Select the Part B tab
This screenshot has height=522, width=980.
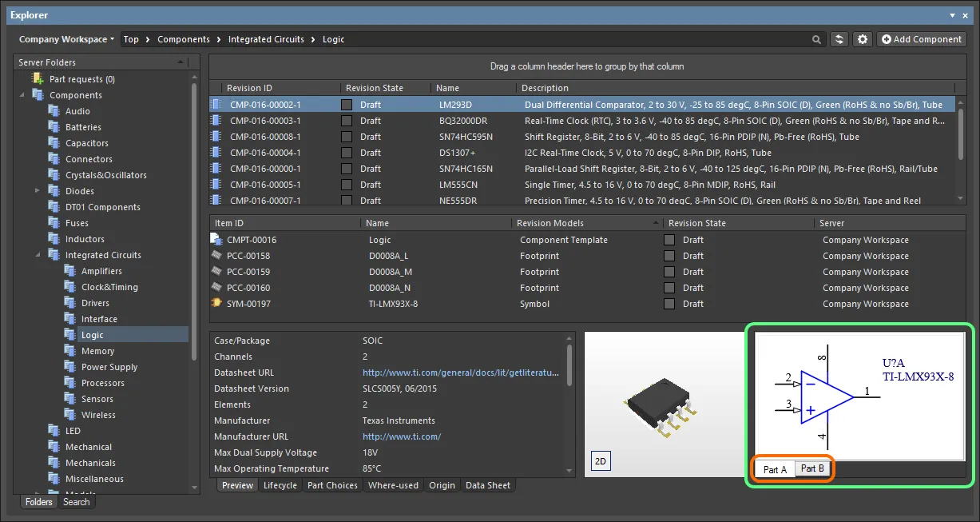(812, 468)
